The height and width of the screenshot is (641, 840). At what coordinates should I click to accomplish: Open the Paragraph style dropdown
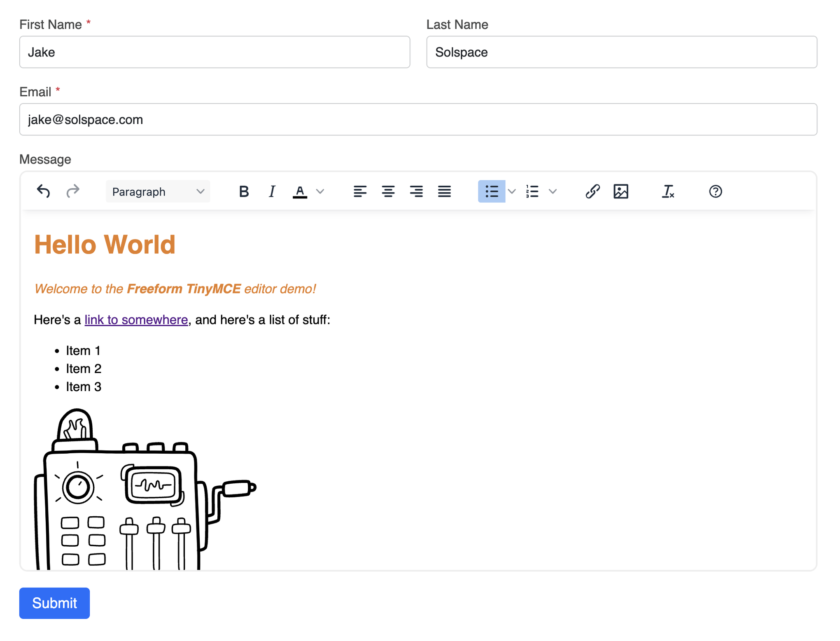pyautogui.click(x=158, y=191)
